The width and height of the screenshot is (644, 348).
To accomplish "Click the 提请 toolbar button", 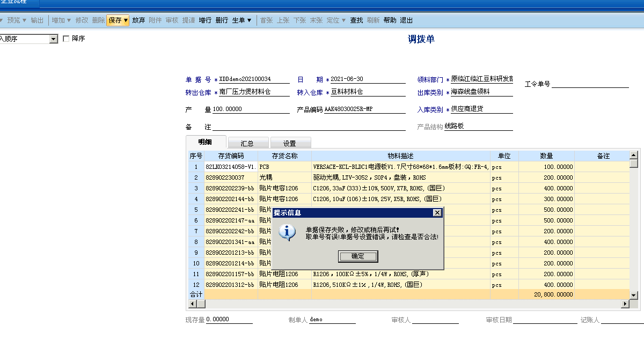I will click(x=188, y=20).
